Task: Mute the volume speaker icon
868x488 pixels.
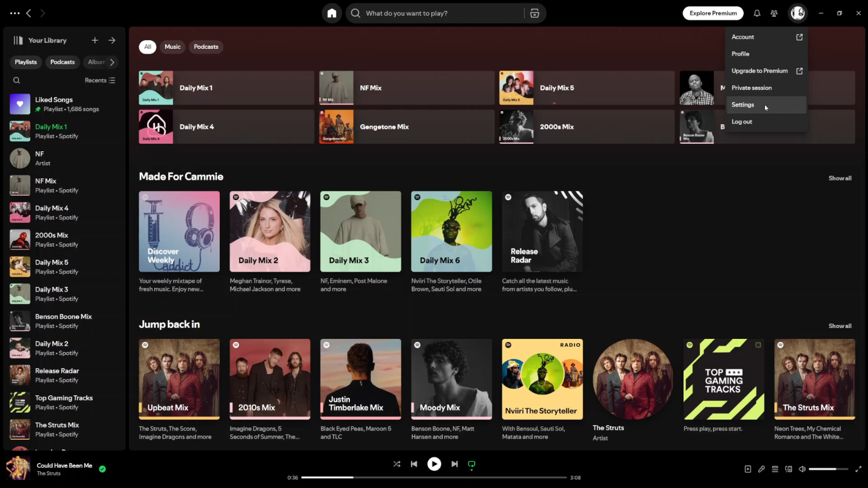Action: click(802, 469)
